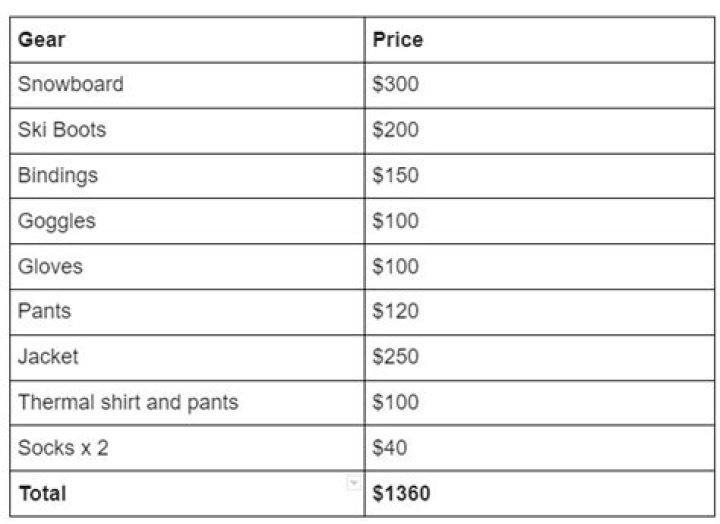Select the bold Total label text
720x524 pixels.
point(42,494)
